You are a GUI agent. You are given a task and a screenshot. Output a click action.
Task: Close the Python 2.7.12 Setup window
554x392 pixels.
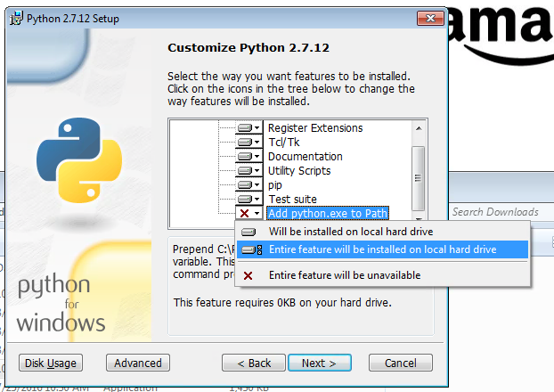click(430, 18)
